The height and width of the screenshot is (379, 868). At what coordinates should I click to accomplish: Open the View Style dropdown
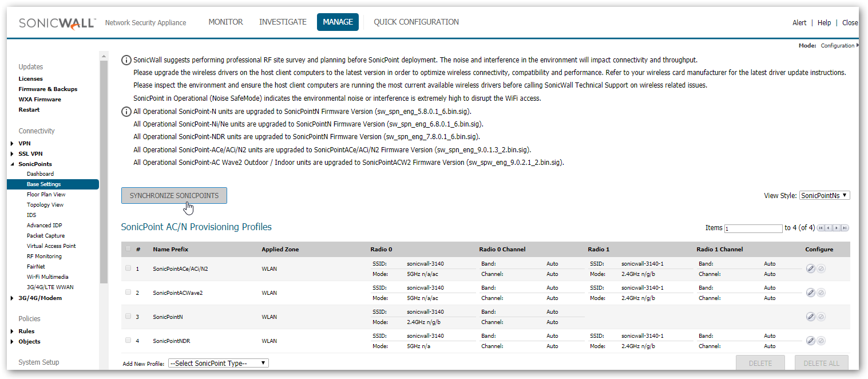coord(824,195)
